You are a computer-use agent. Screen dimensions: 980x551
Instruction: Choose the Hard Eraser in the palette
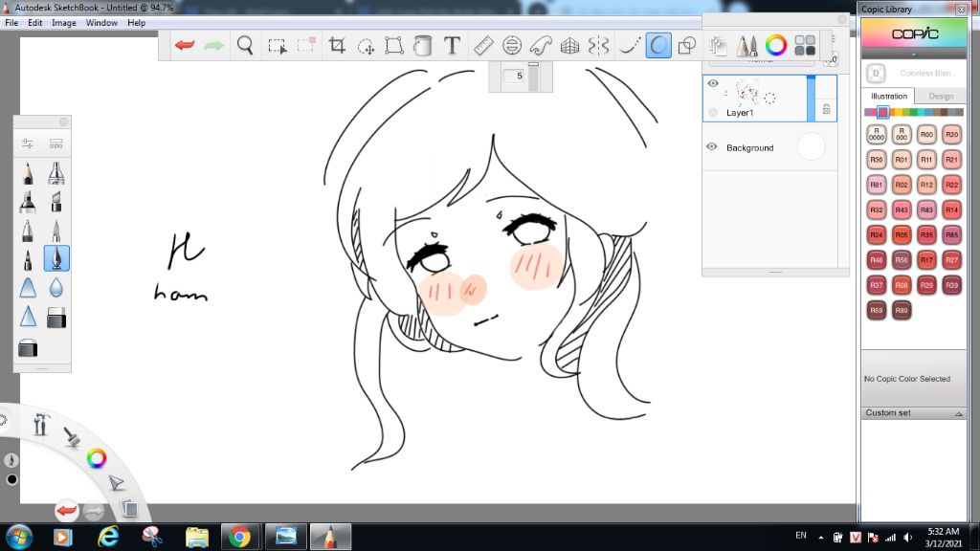click(x=56, y=318)
